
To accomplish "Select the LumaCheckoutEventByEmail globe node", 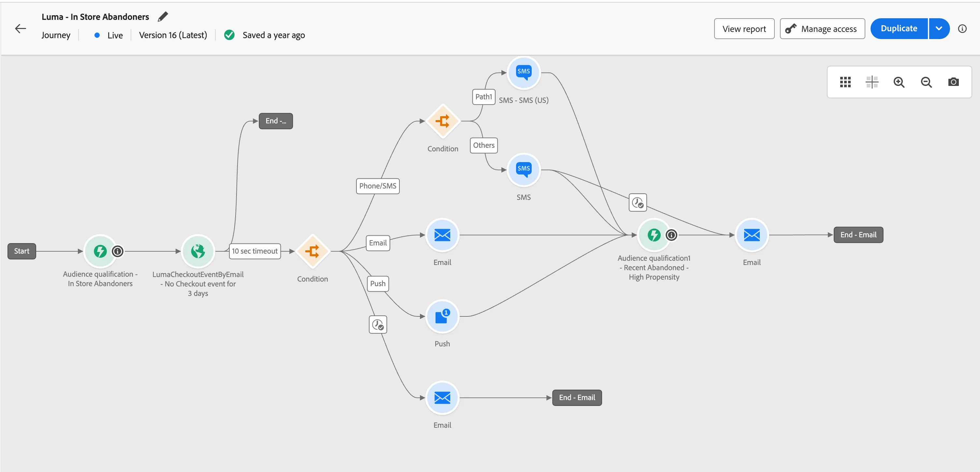I will [198, 251].
